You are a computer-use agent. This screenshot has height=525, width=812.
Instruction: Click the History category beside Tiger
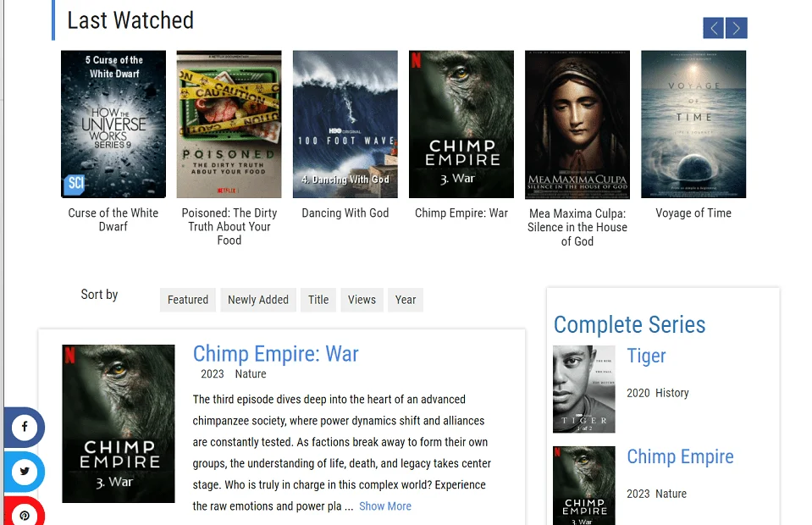(672, 393)
